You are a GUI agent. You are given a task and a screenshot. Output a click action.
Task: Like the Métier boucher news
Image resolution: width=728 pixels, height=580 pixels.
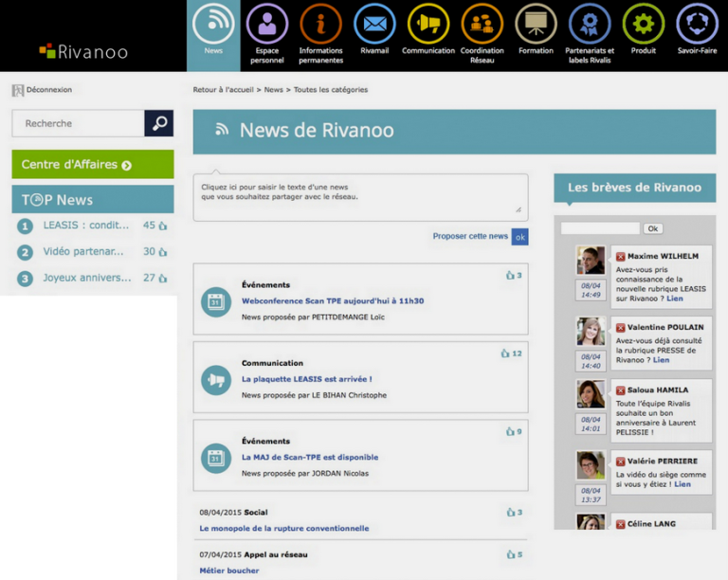pos(511,554)
